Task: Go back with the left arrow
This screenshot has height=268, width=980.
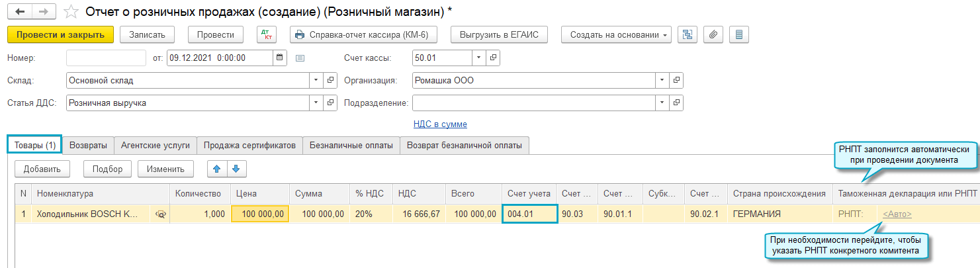Action: (19, 12)
